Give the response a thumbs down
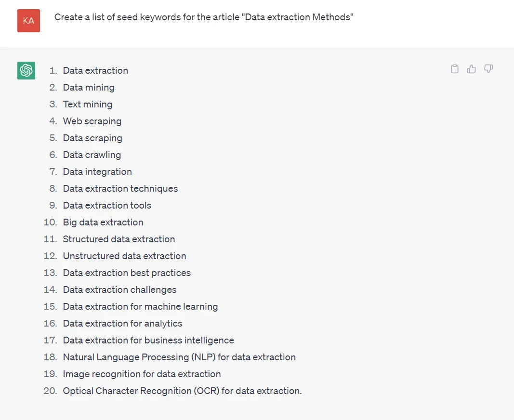This screenshot has height=420, width=514. [488, 69]
